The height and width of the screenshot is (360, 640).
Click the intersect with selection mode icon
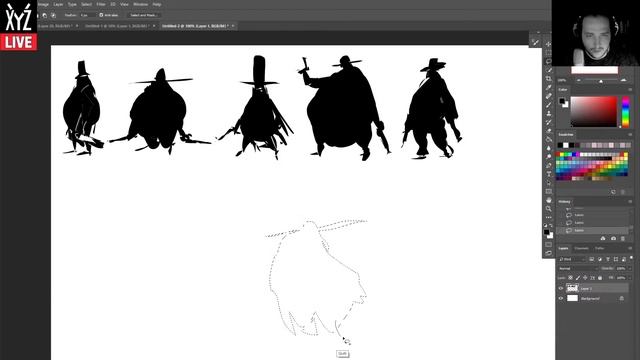click(x=53, y=15)
